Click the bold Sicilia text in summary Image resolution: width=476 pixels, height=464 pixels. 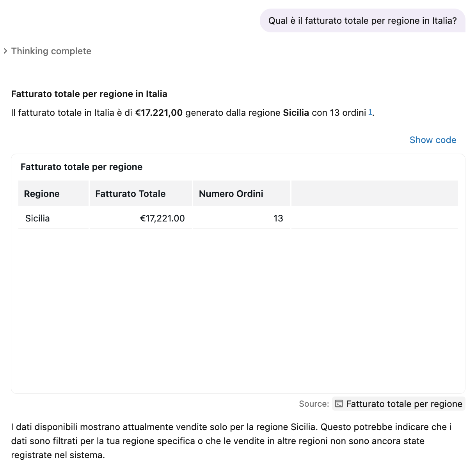[296, 113]
